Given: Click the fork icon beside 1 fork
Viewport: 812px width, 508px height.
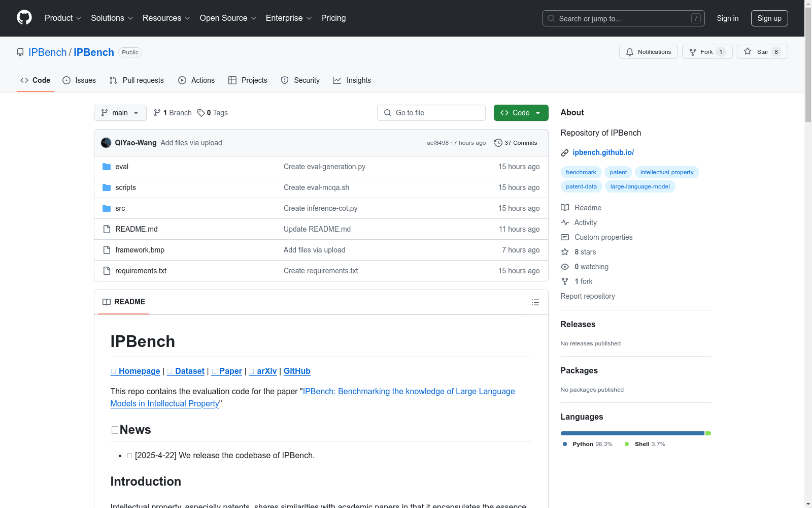Looking at the screenshot, I should (x=565, y=281).
